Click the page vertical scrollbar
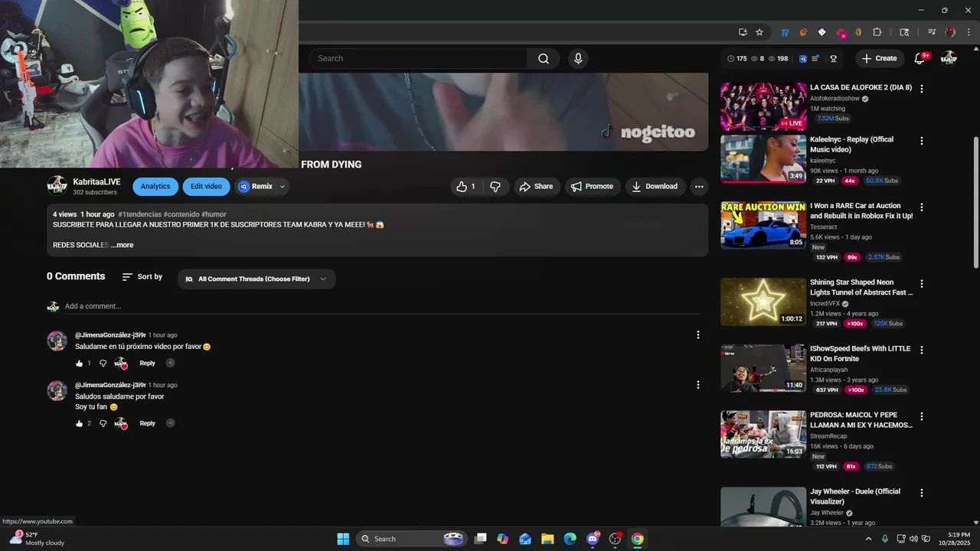Screen dimensions: 980x551 [x=975, y=203]
